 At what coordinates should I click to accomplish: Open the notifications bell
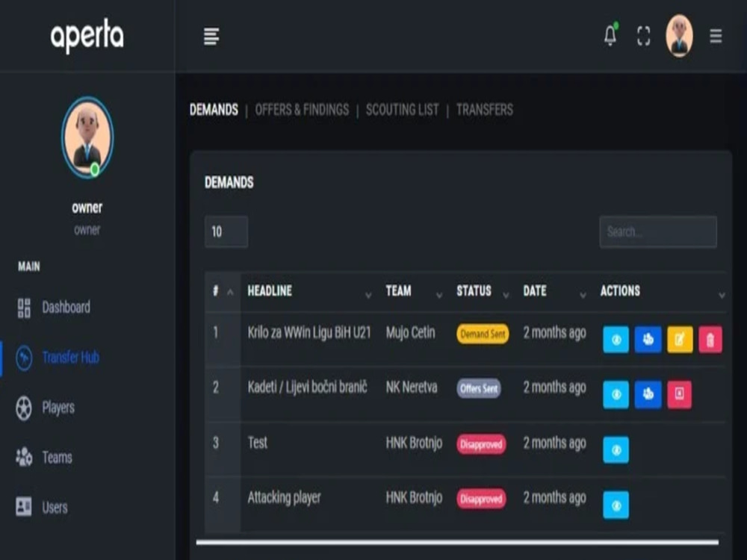point(610,35)
